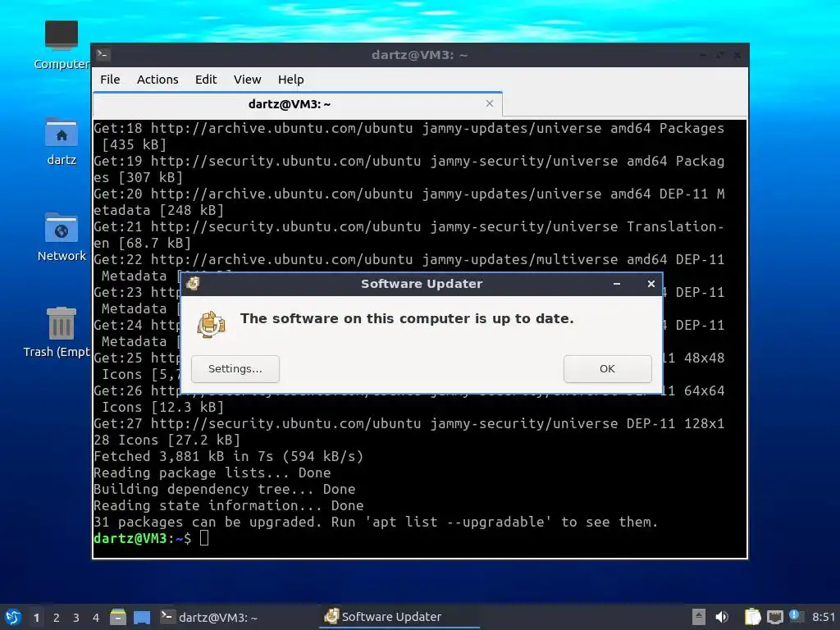Open the removable media eject tray icon
The width and height of the screenshot is (840, 630).
699,617
